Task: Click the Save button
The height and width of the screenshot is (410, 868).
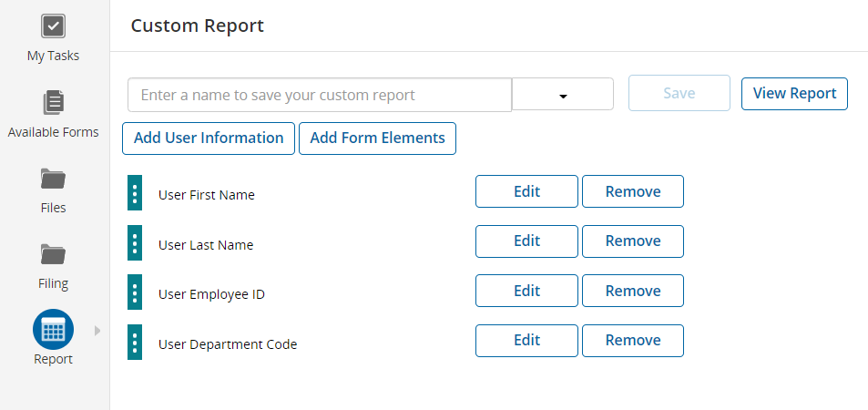Action: [679, 94]
